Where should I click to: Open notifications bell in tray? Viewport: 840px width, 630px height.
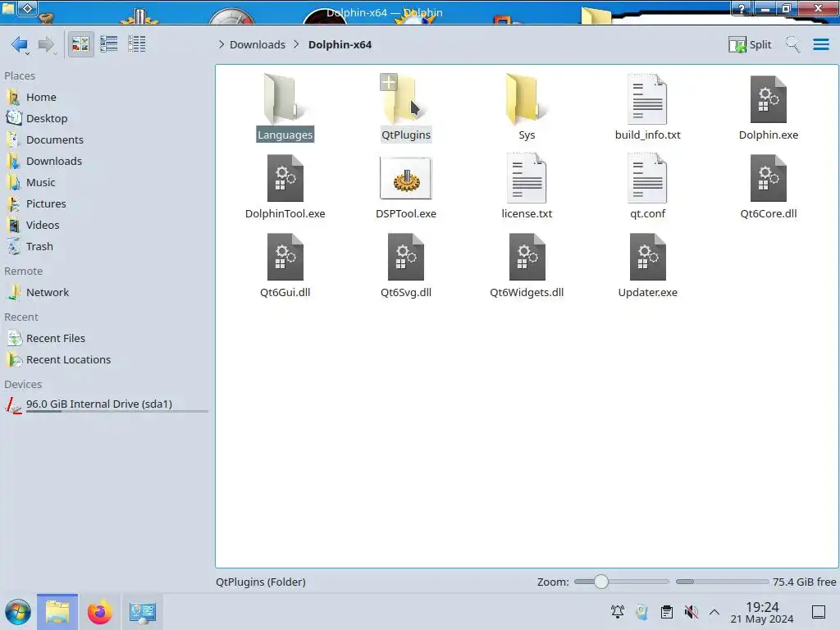pos(618,611)
